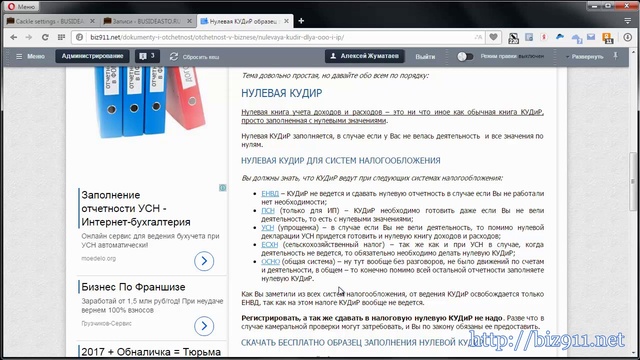Open the downloads button

click(x=628, y=37)
